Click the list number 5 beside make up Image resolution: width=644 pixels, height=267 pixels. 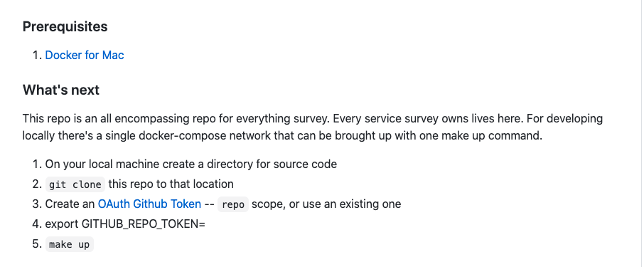tap(38, 244)
